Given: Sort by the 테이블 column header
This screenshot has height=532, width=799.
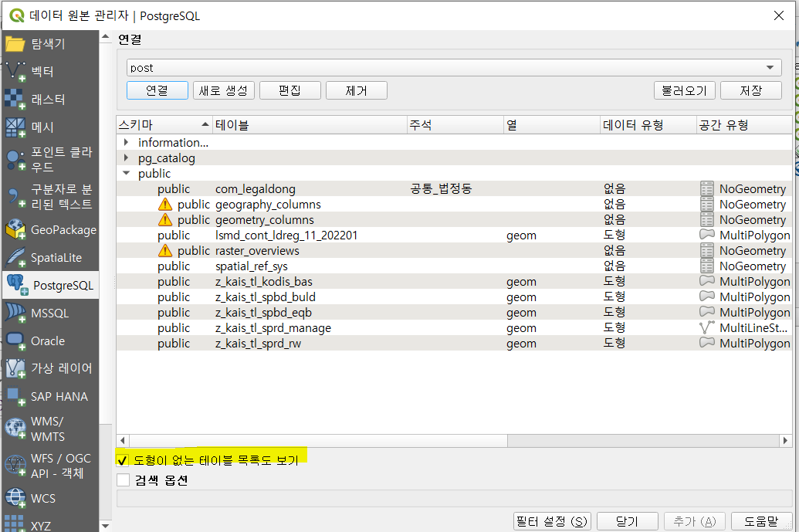Looking at the screenshot, I should tap(310, 125).
